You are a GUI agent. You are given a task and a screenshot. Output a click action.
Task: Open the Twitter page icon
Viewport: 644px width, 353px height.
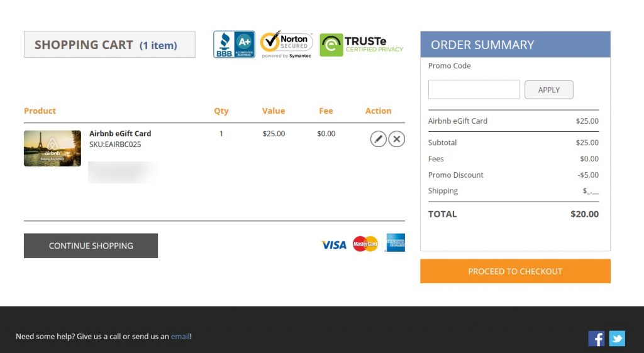pos(617,339)
